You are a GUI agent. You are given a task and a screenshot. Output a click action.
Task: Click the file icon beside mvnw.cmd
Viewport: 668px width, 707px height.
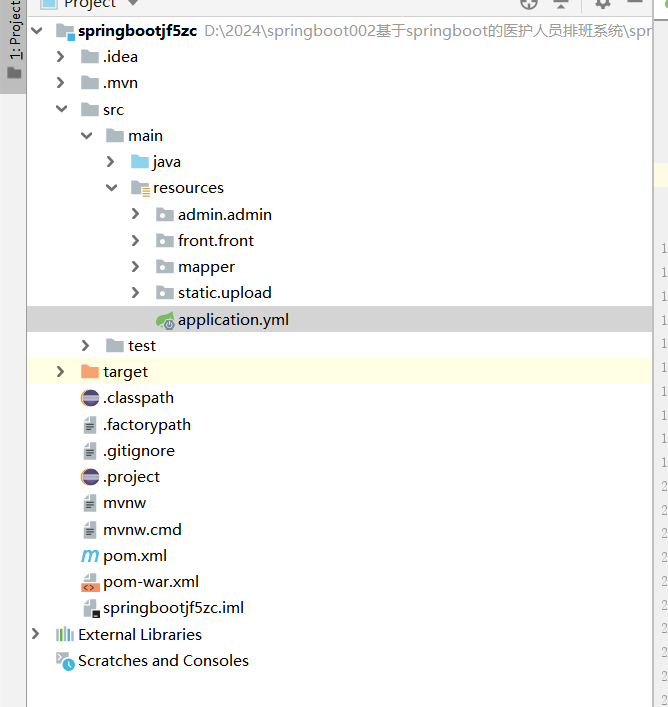click(90, 530)
